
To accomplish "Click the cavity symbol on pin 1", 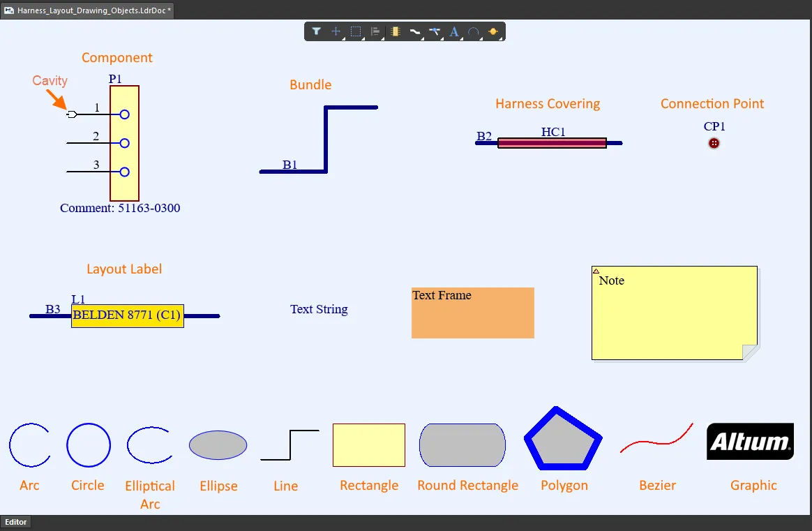I will [72, 114].
